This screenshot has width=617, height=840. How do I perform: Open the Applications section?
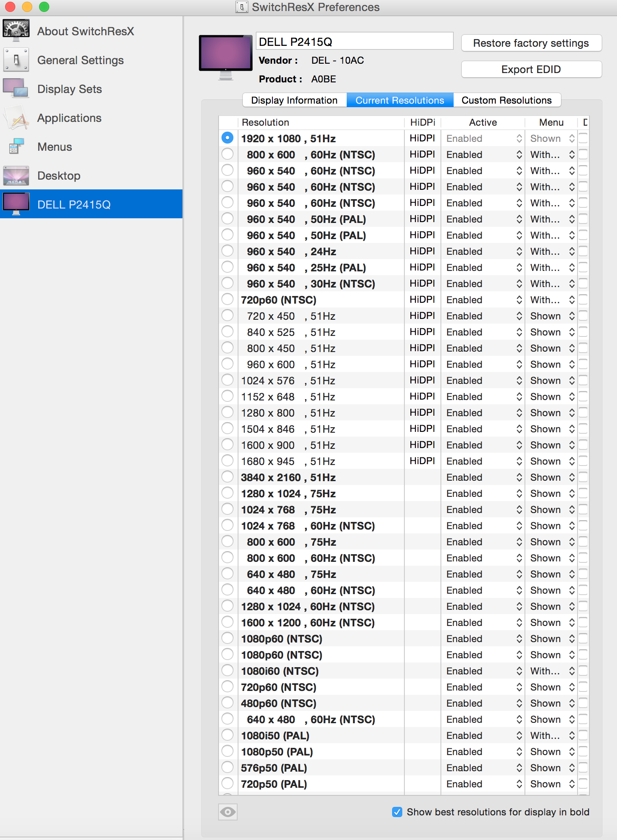coord(91,118)
